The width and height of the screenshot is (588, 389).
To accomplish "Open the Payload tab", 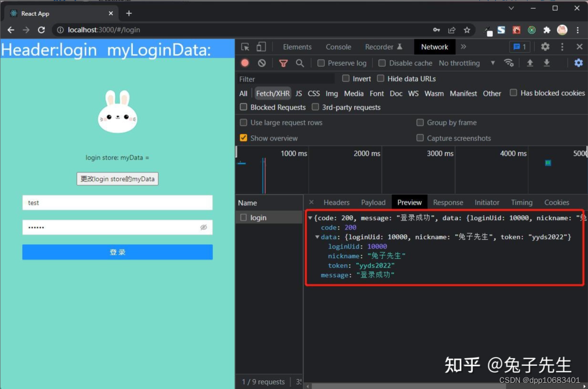I will [x=373, y=202].
